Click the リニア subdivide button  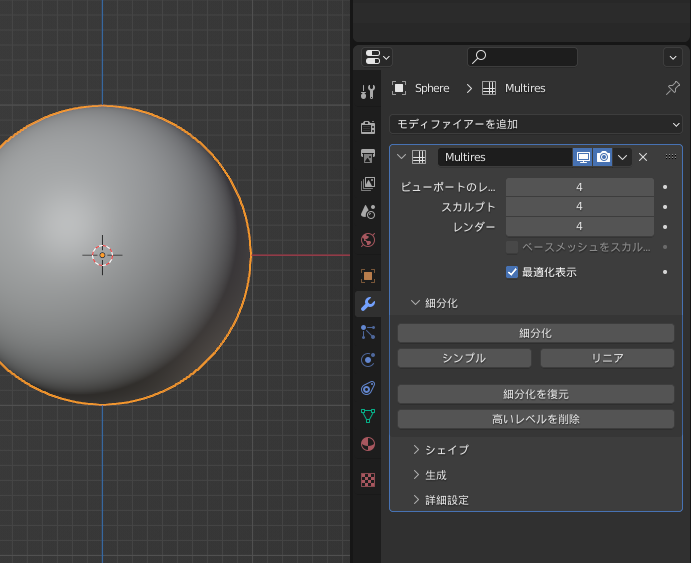coord(607,358)
